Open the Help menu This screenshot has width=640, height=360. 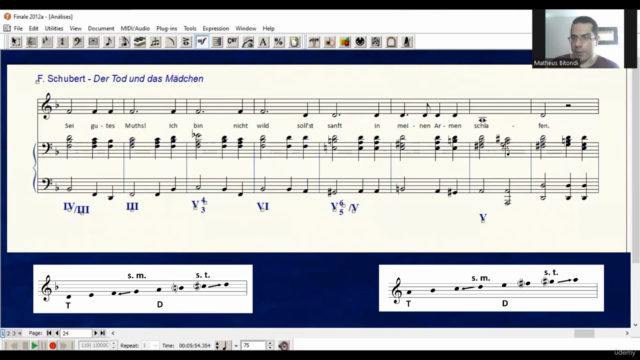pyautogui.click(x=268, y=28)
